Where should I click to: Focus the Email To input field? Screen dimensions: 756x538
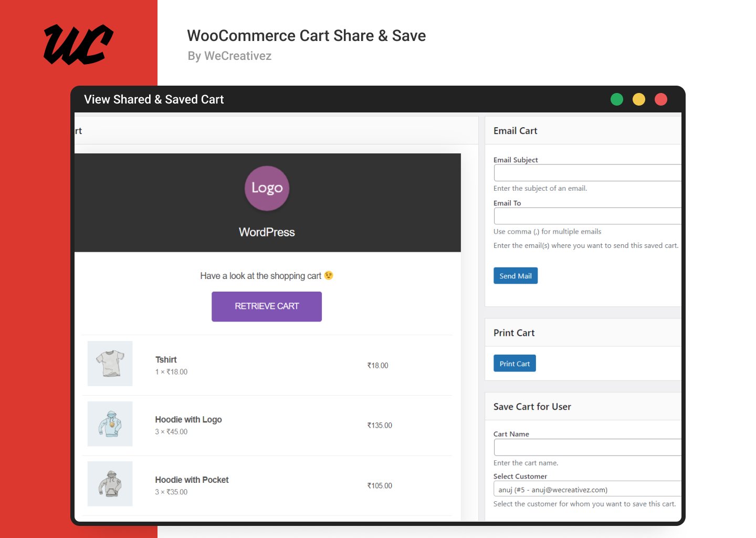point(587,216)
